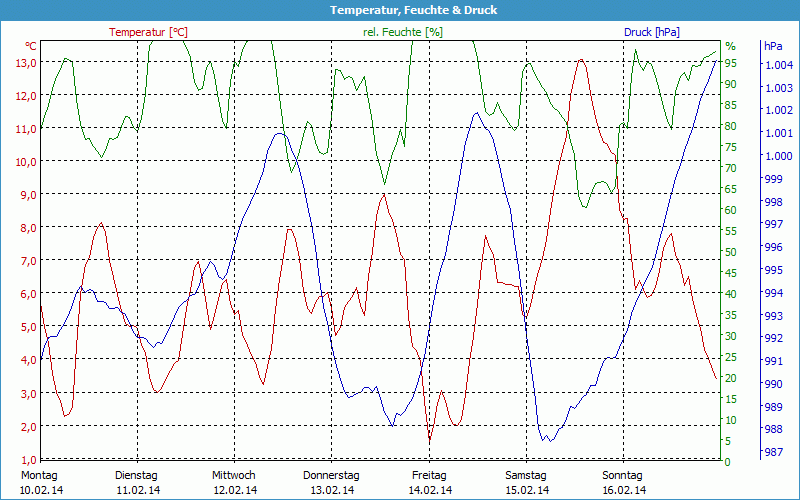Click the '3,0' temperature axis value
Screen dimensions: 800x500
(28, 393)
